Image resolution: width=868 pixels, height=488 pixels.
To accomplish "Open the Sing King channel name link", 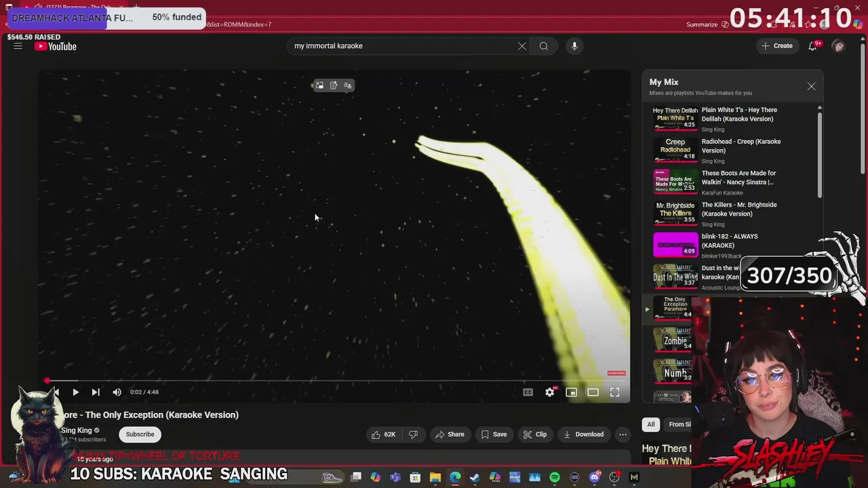I will tap(76, 430).
